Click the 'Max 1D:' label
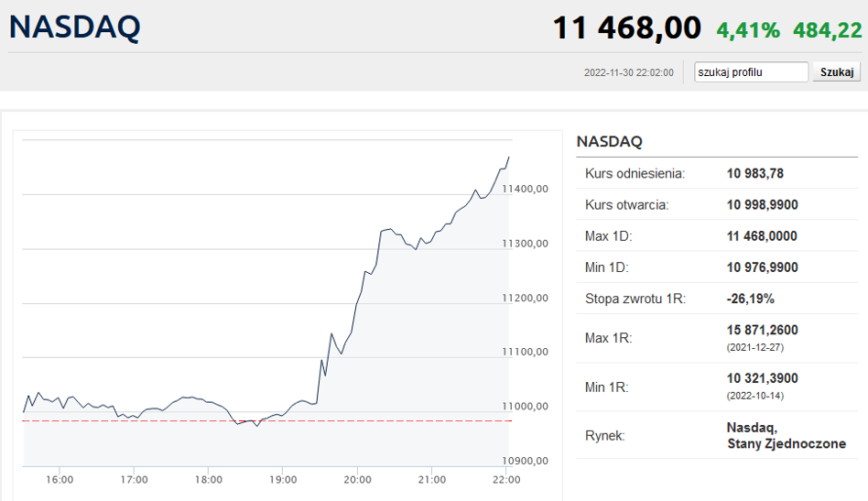This screenshot has height=501, width=868. coord(608,235)
